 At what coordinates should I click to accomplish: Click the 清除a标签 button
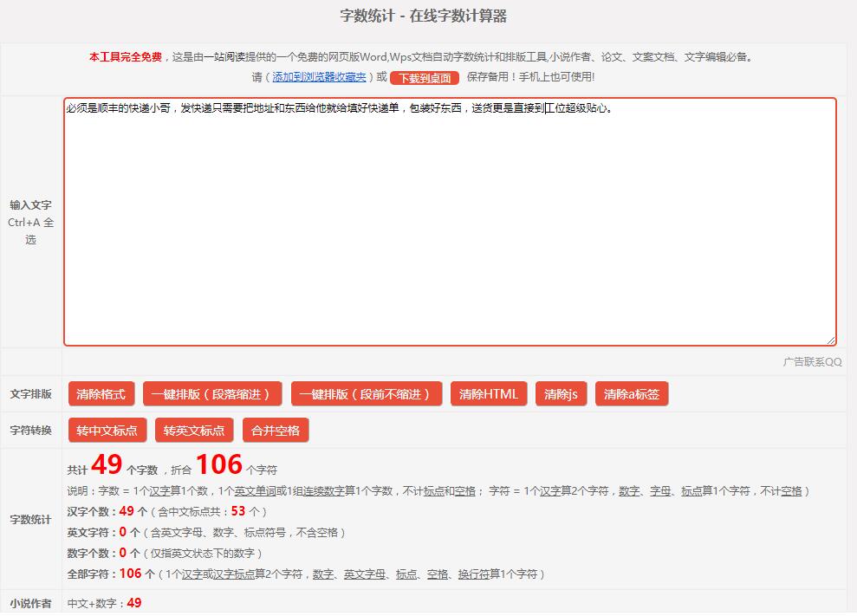632,393
